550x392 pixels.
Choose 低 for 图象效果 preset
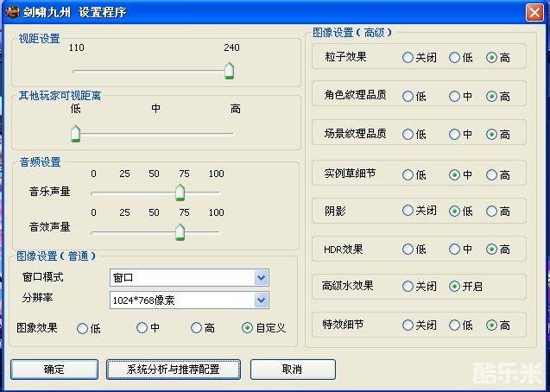pyautogui.click(x=83, y=328)
